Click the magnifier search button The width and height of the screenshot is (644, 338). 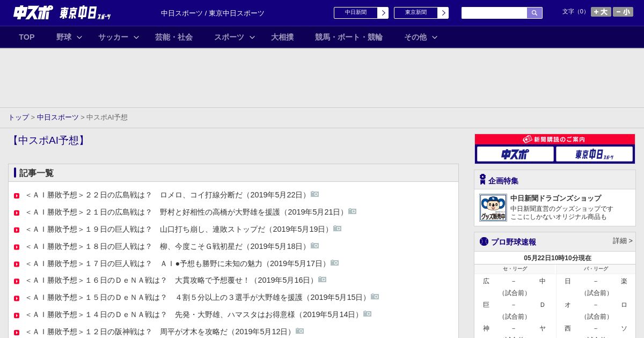535,13
